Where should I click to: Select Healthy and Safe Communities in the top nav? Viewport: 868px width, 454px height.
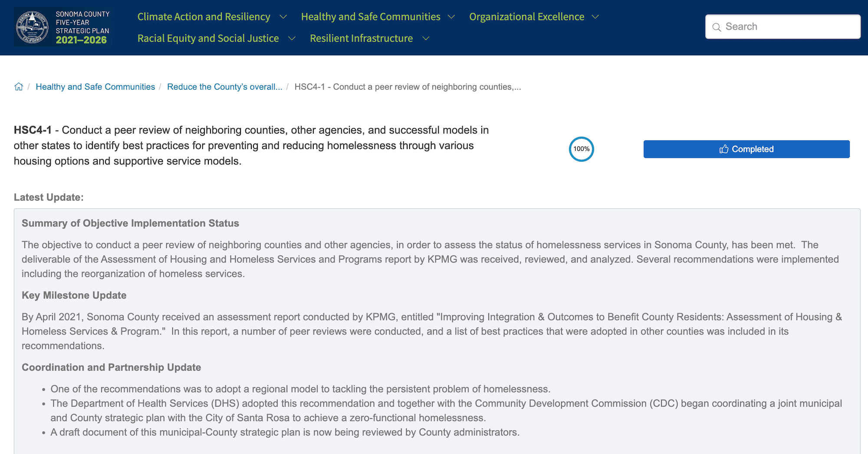click(370, 17)
